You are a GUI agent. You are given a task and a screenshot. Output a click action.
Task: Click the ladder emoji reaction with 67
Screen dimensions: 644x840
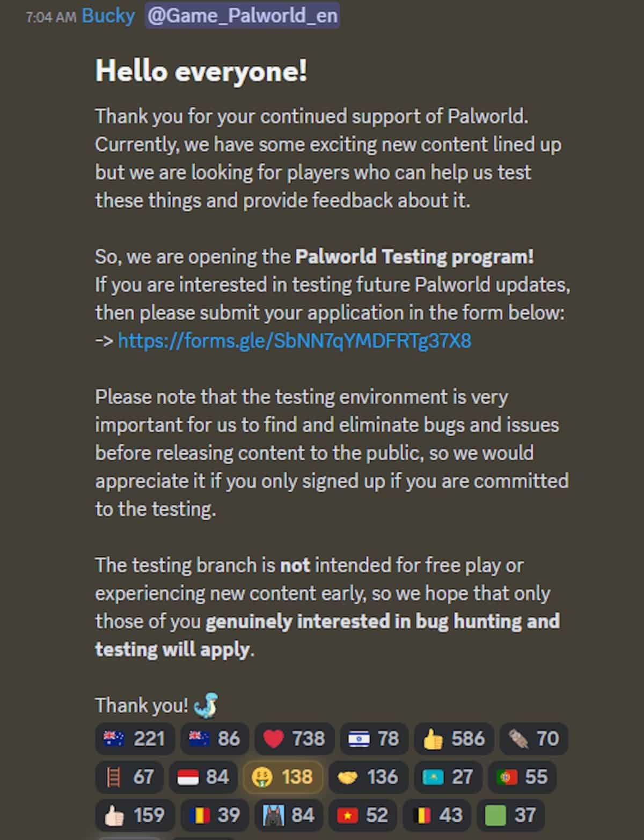129,777
